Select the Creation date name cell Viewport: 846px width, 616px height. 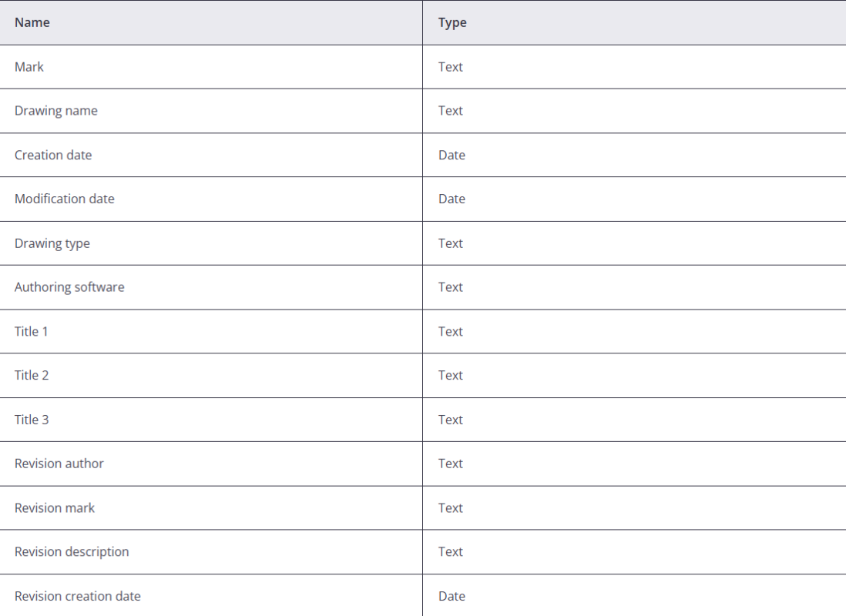(53, 155)
